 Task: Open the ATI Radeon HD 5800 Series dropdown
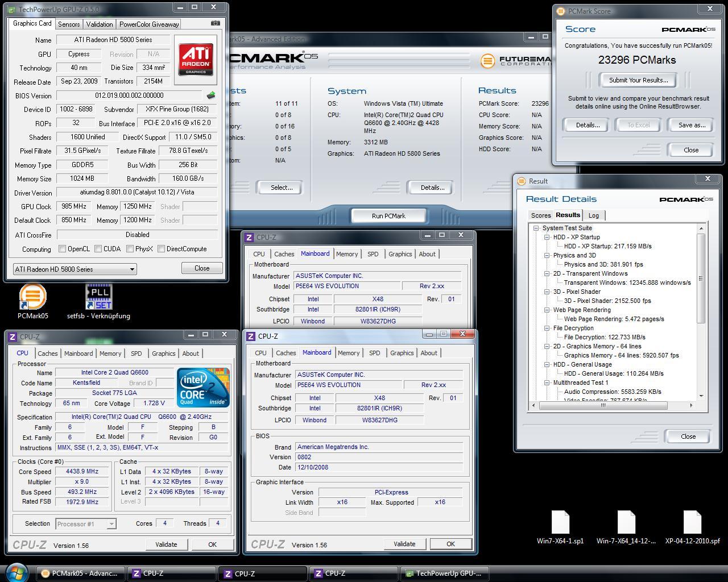tap(75, 269)
